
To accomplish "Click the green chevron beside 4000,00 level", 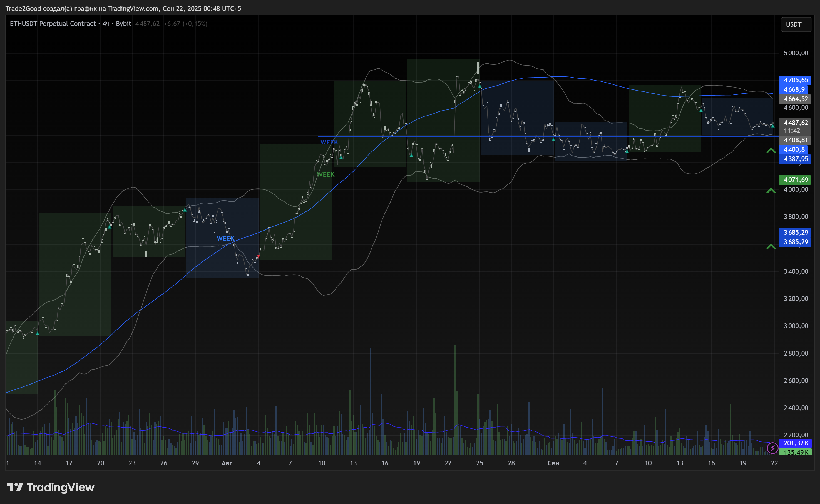I will click(771, 191).
